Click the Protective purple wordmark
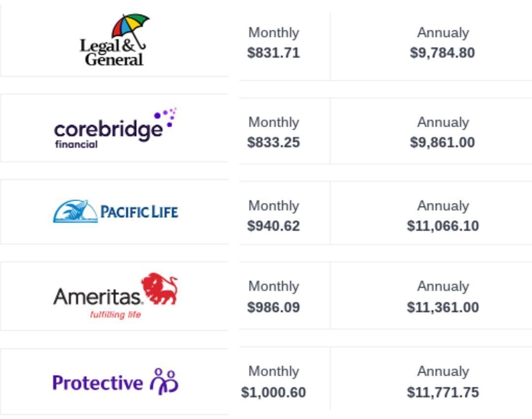The height and width of the screenshot is (419, 532). click(98, 383)
